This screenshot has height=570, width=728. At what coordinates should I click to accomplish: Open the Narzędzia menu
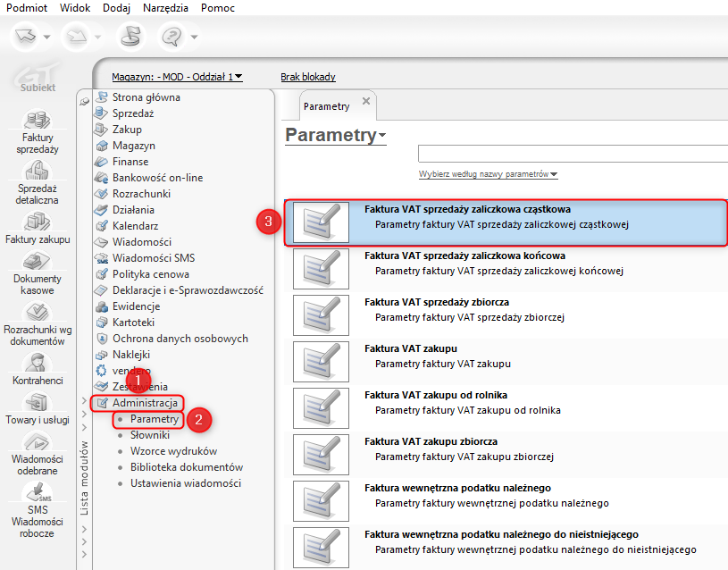(x=166, y=8)
